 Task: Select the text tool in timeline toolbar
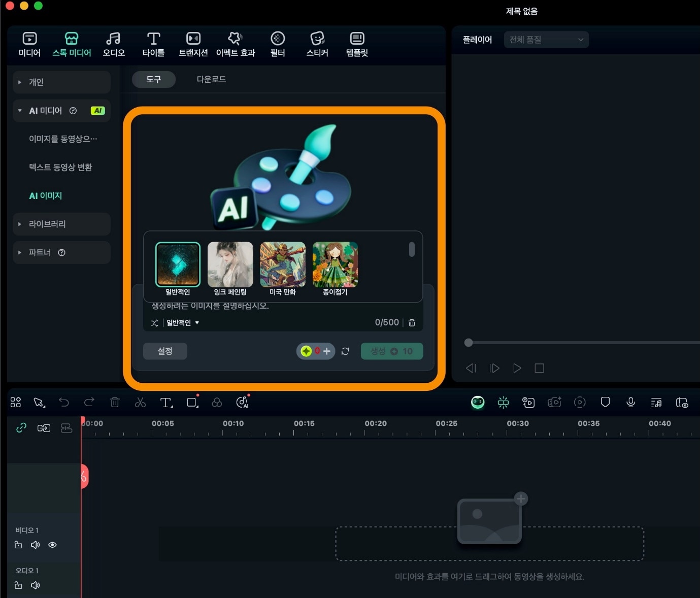point(166,403)
